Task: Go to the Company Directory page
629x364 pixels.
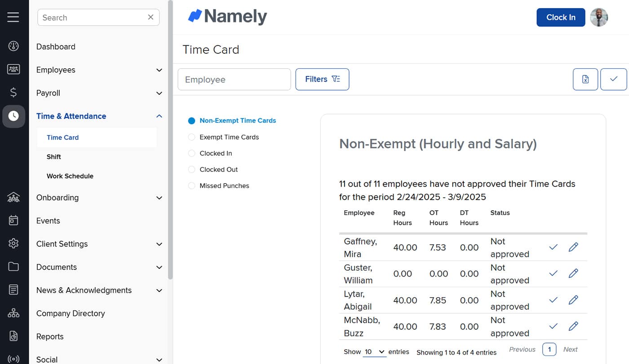Action: point(71,313)
